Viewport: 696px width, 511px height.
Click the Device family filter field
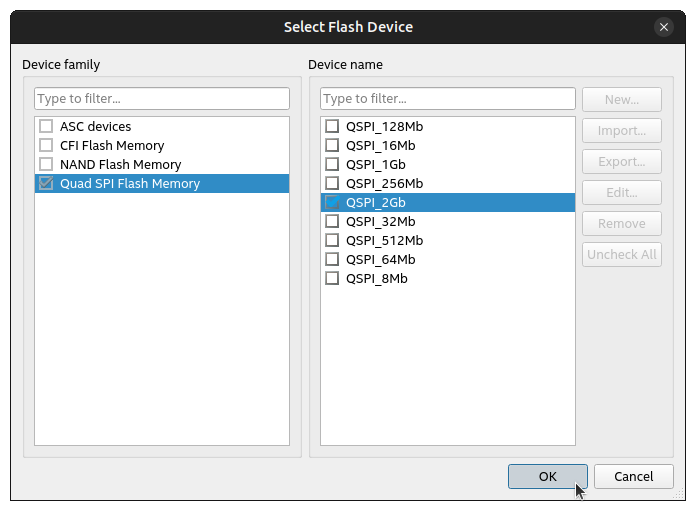[162, 99]
